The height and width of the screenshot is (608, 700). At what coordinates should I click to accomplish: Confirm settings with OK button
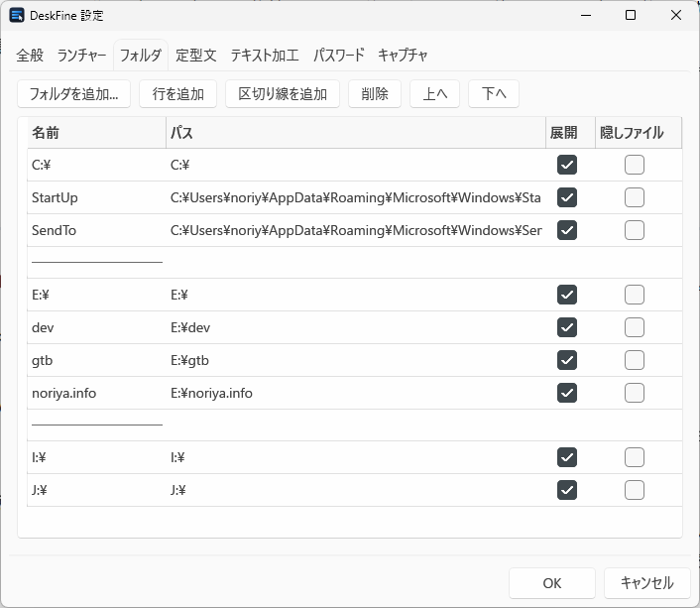click(x=552, y=583)
